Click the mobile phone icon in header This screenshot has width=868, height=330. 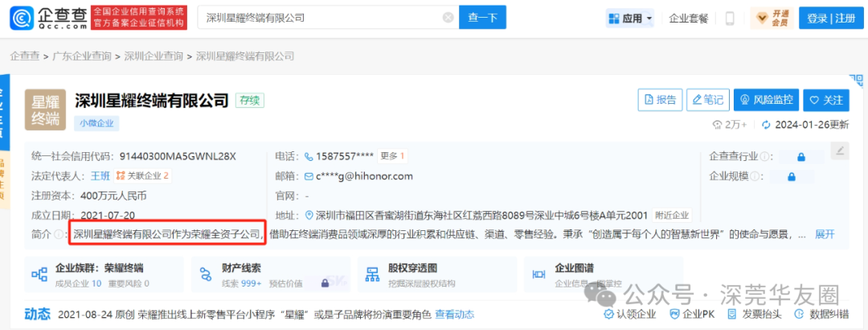730,19
